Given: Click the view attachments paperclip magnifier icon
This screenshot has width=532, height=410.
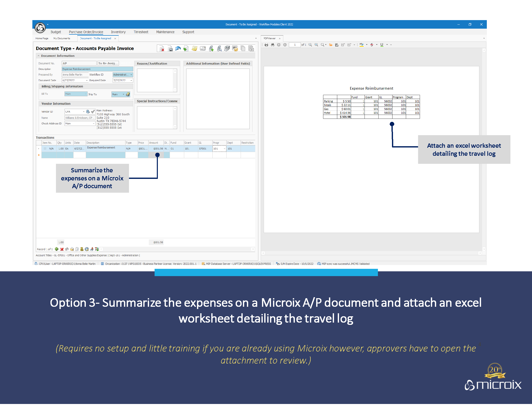Looking at the screenshot, I should (x=219, y=49).
